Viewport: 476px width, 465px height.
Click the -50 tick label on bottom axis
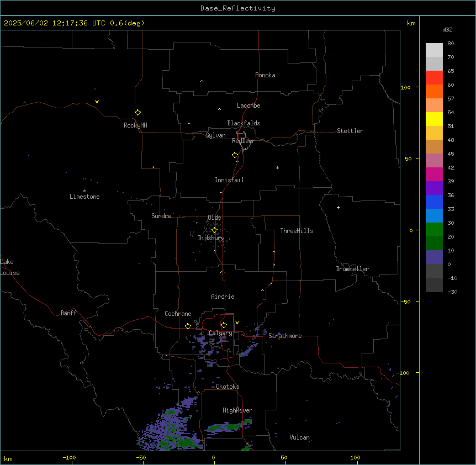[x=141, y=457]
